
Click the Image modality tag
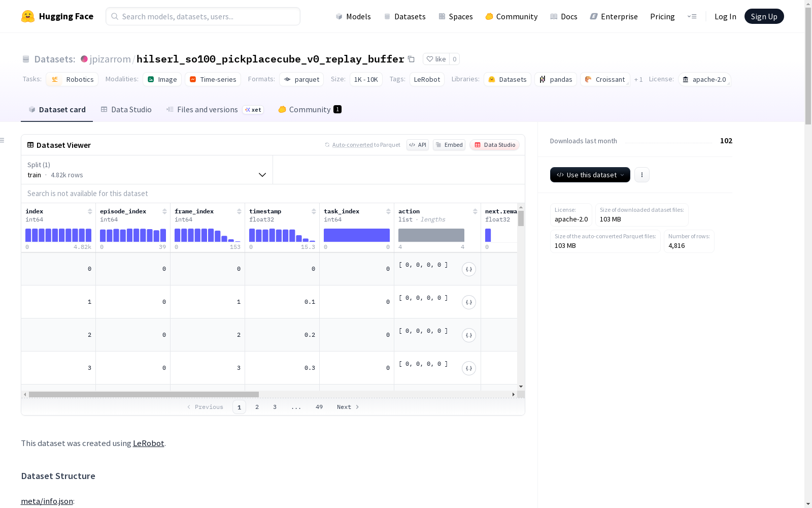pyautogui.click(x=162, y=79)
